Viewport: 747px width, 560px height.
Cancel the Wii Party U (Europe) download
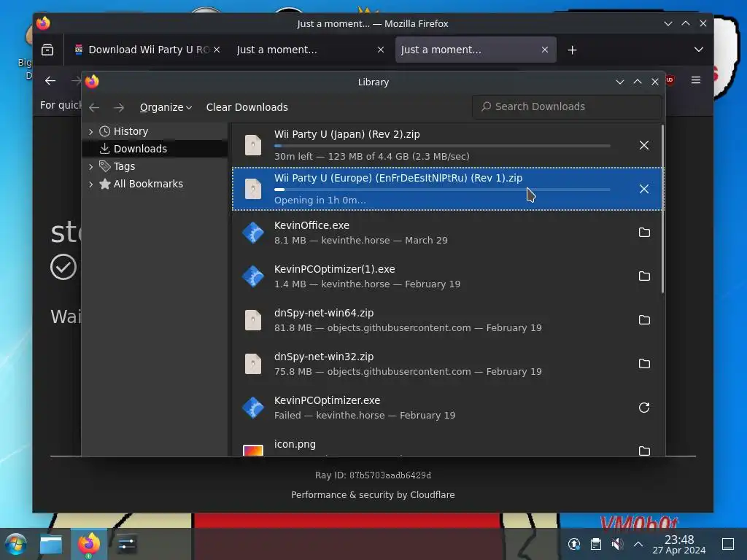pyautogui.click(x=643, y=189)
